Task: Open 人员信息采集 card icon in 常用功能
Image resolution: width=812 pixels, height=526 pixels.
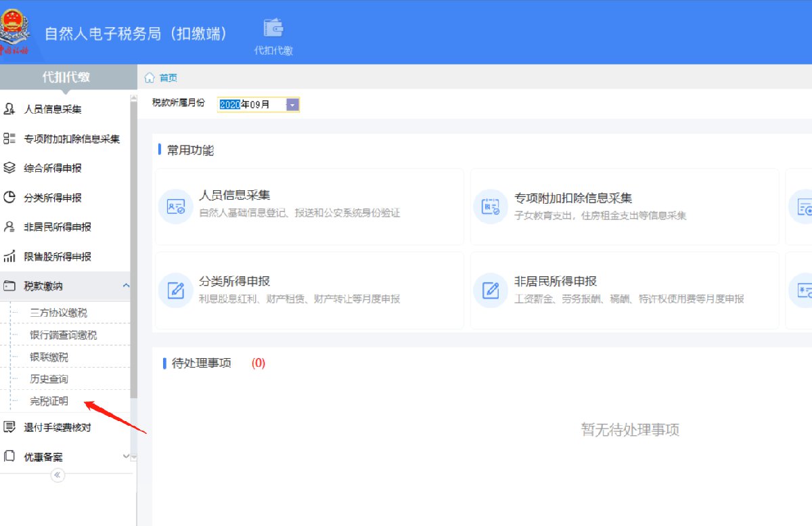Action: [x=175, y=206]
